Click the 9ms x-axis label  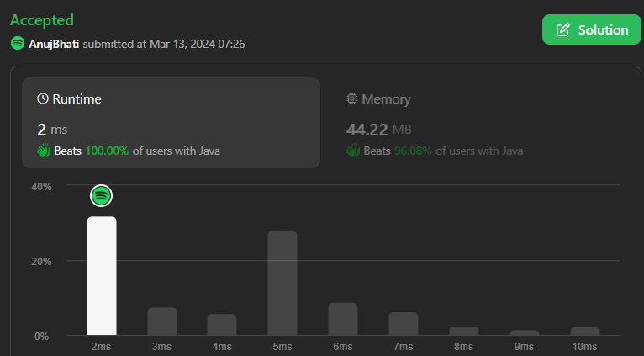point(524,347)
